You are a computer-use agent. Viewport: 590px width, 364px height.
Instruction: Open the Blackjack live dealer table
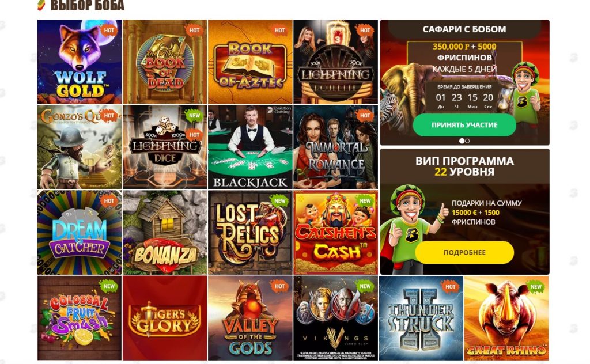pos(250,147)
